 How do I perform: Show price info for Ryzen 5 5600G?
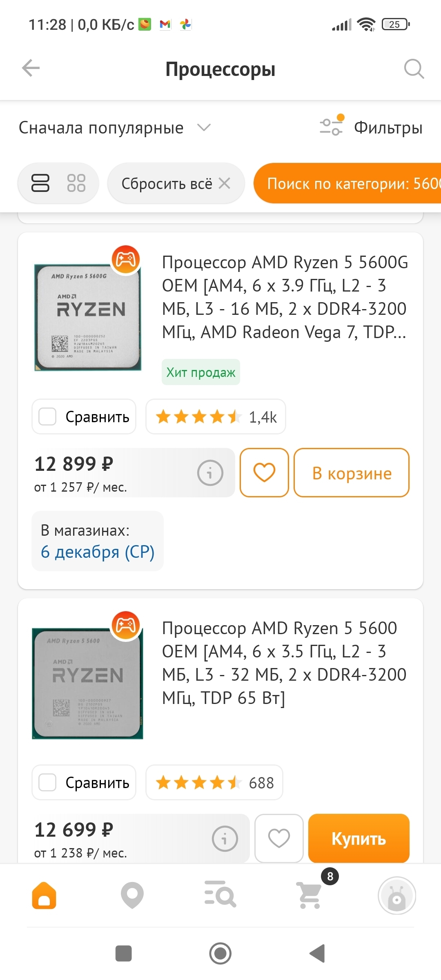pyautogui.click(x=210, y=473)
